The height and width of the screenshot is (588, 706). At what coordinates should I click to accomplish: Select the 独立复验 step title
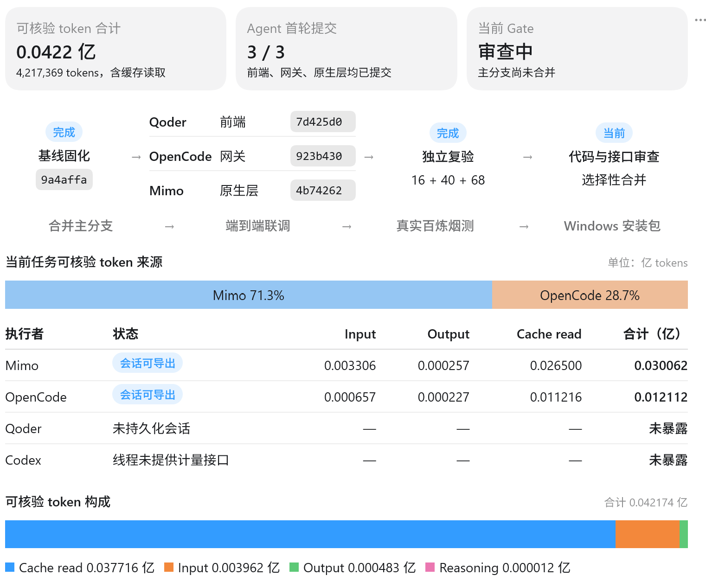[448, 157]
